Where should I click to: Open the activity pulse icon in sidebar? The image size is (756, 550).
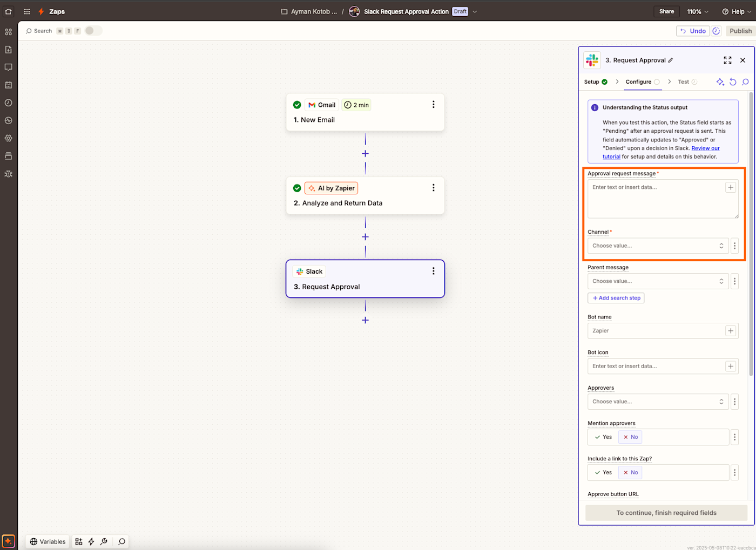tap(8, 120)
